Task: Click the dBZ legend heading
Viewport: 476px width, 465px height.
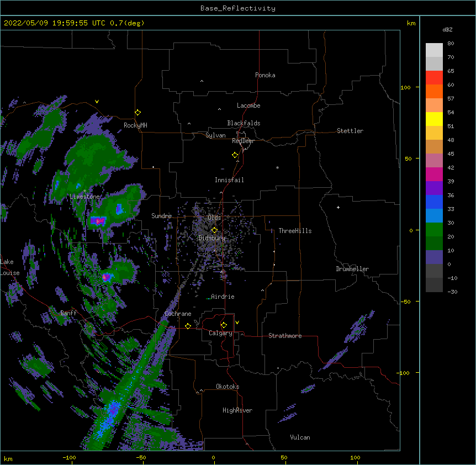Action: (447, 29)
